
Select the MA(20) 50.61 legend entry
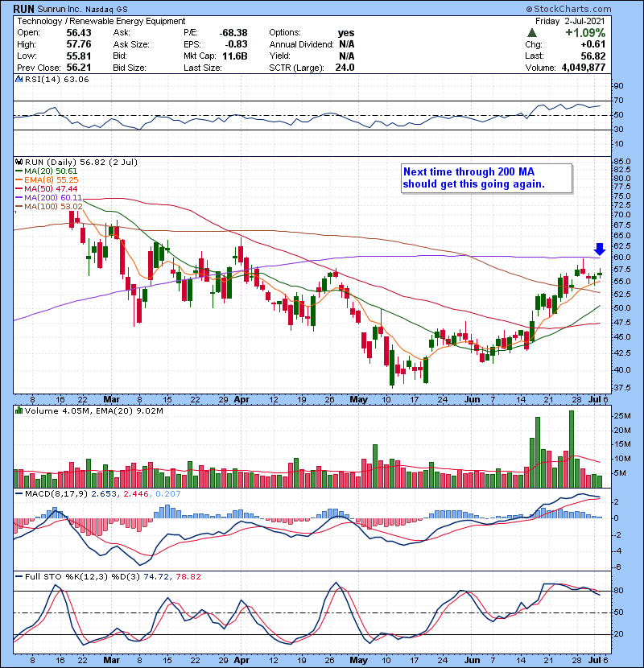47,171
